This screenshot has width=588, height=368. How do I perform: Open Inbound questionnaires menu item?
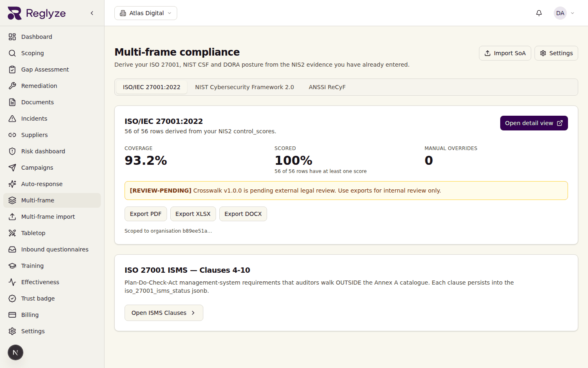(52, 249)
